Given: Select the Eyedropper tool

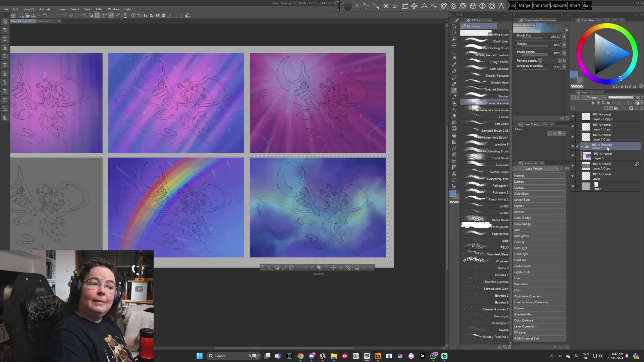Looking at the screenshot, I should pyautogui.click(x=454, y=65).
